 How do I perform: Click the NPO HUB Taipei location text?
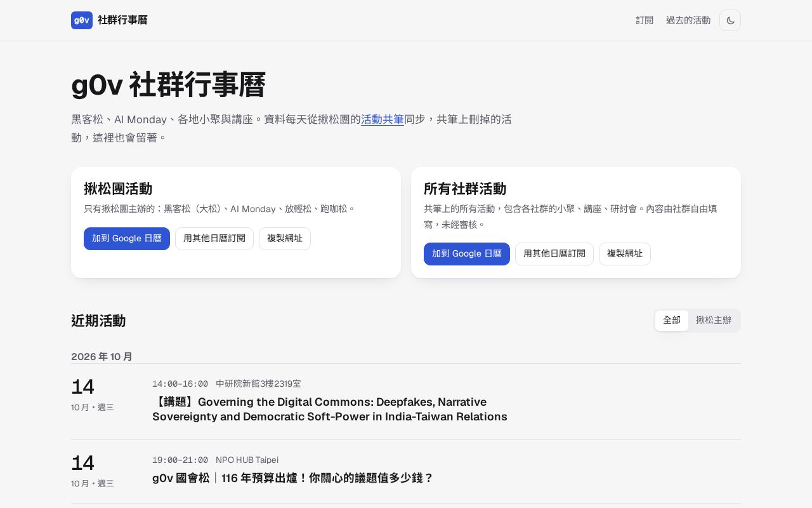247,460
